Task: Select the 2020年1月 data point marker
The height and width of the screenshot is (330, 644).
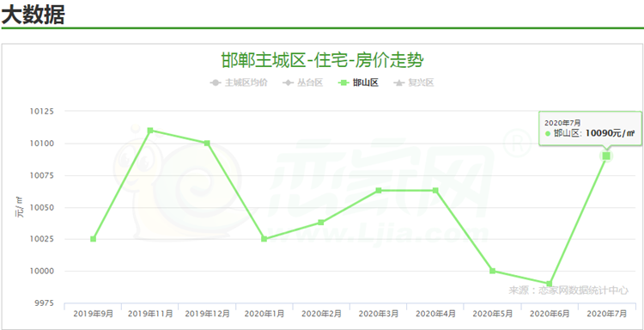Action: [x=264, y=239]
